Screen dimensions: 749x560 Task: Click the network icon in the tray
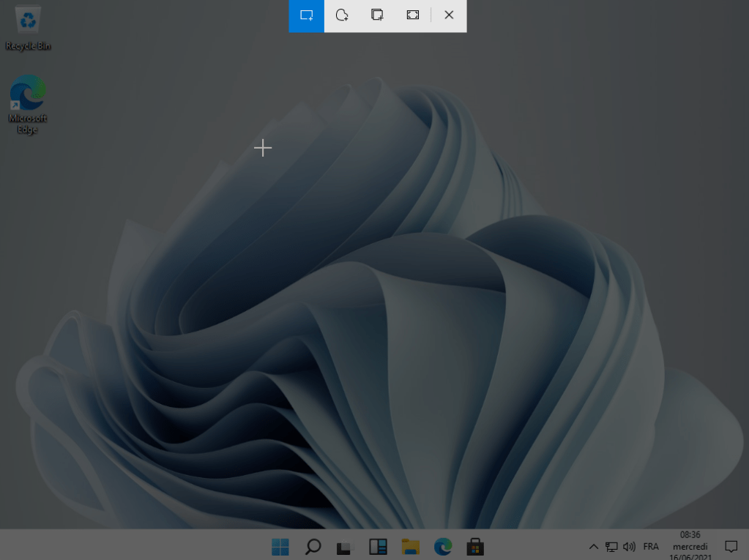coord(611,547)
